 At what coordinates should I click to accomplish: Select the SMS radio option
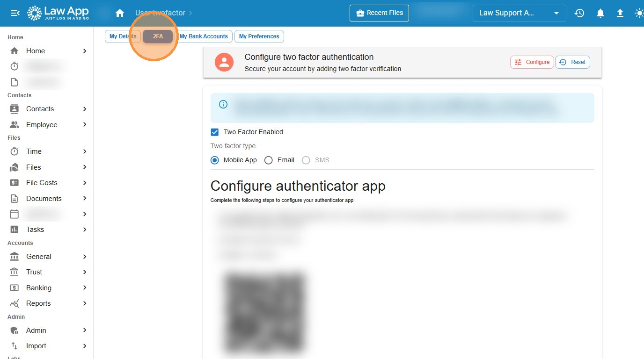[306, 160]
